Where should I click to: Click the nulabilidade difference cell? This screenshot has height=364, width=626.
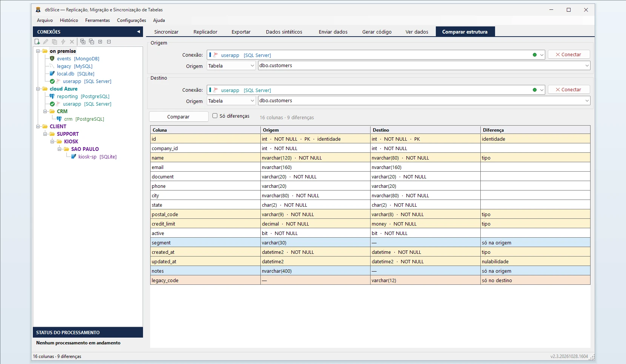coord(535,261)
